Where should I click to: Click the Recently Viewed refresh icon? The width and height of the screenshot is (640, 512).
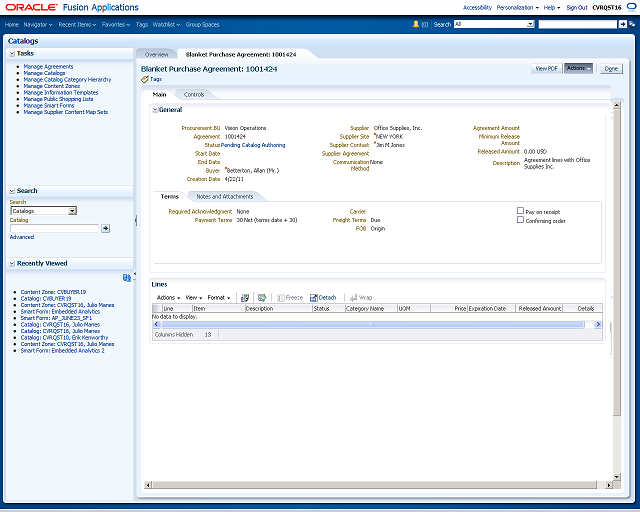tap(127, 278)
